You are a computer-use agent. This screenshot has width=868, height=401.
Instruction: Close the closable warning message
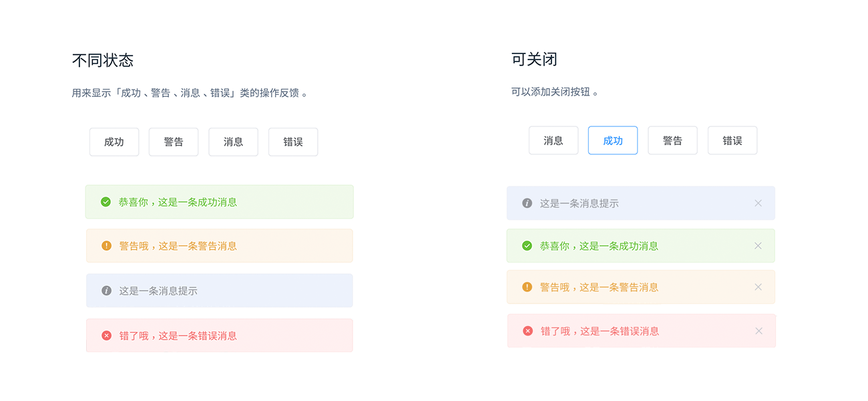758,287
